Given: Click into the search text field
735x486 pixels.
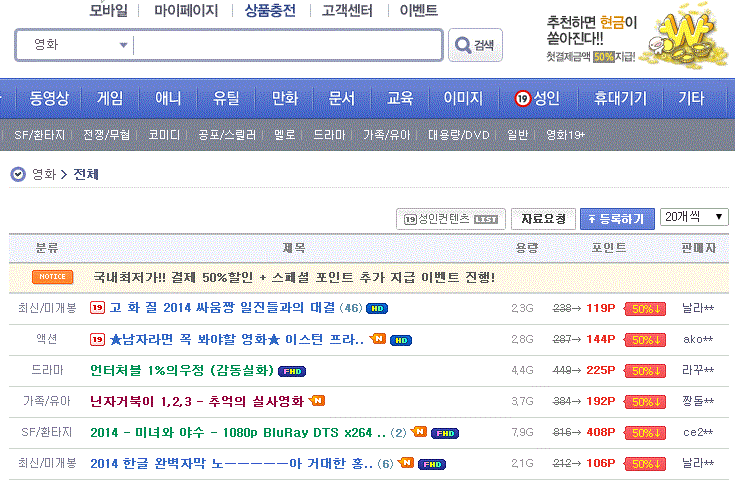Looking at the screenshot, I should [x=288, y=45].
